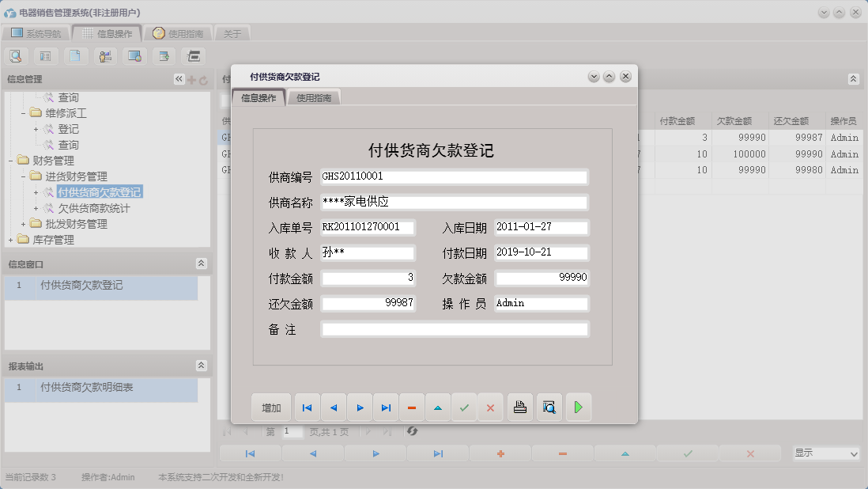Screen dimensions: 868x489
Task: Open the 显示 dropdown at bottom right
Action: [x=826, y=453]
